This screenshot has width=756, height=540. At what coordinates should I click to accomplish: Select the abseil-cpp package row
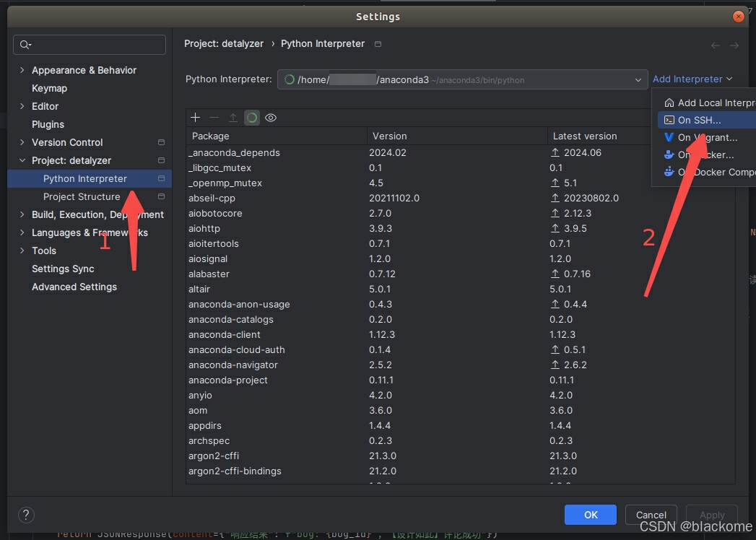coord(461,198)
